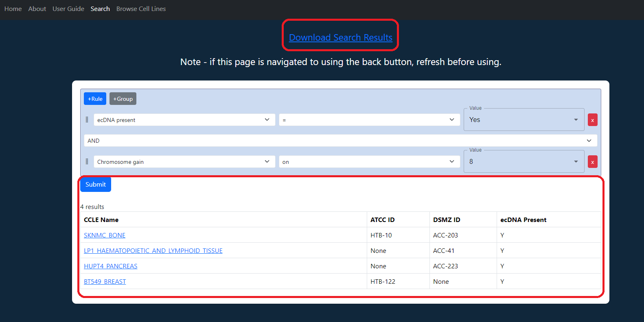Click the chevron of the AND dropdown
Viewport: 644px width, 322px height.
tap(589, 141)
